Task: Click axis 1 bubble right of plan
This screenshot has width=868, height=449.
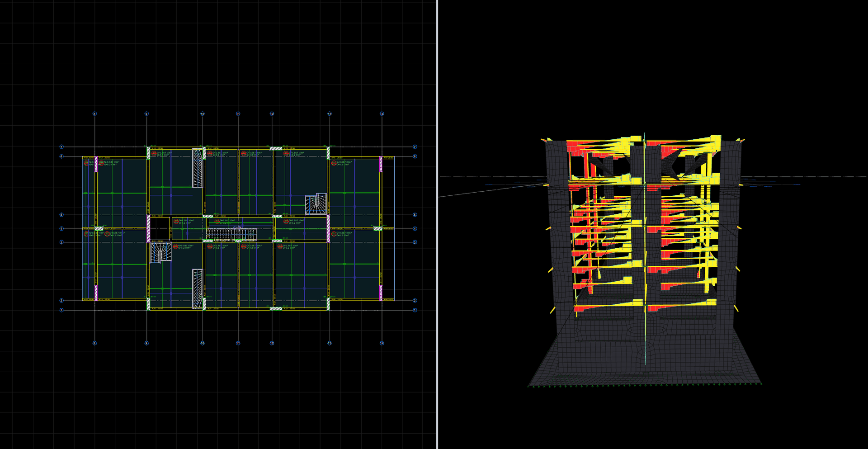Action: click(x=415, y=310)
